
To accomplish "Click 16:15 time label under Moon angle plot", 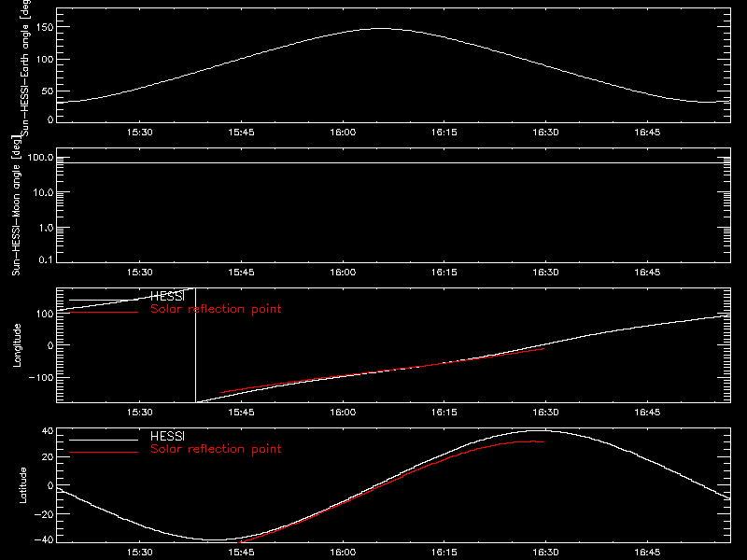I will pyautogui.click(x=444, y=273).
